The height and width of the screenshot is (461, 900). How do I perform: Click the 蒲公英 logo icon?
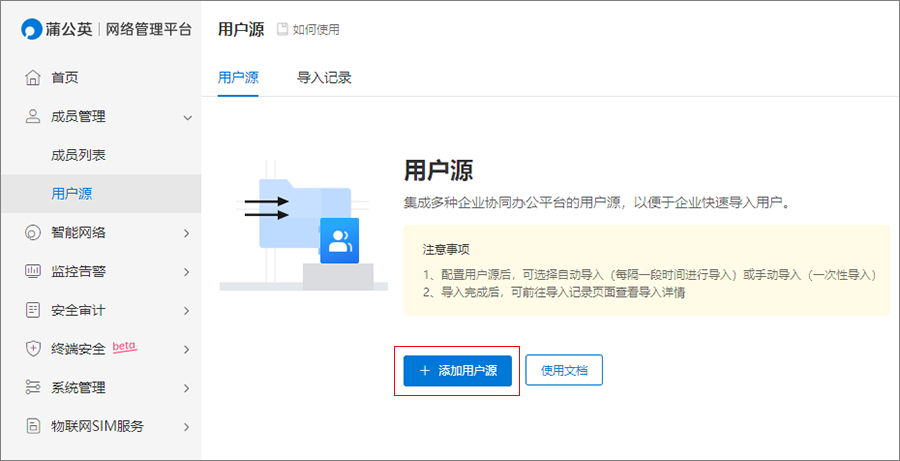[32, 30]
